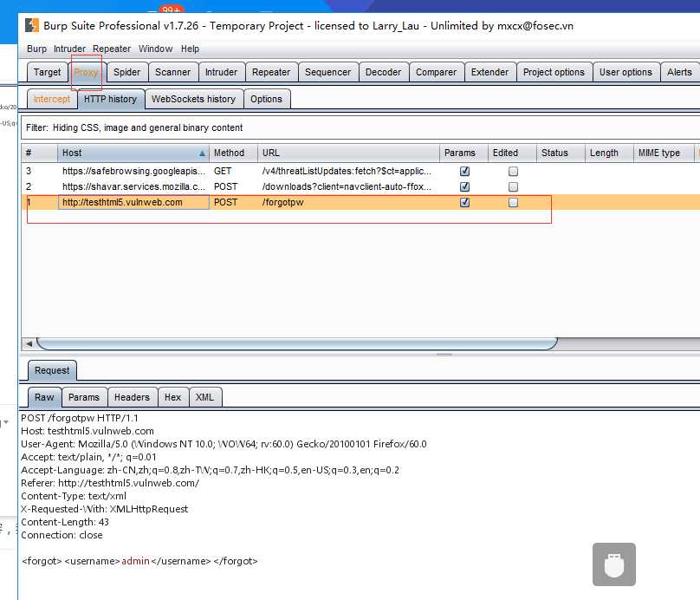The image size is (700, 600).
Task: Open the Intruder menu in menu bar
Action: (69, 49)
